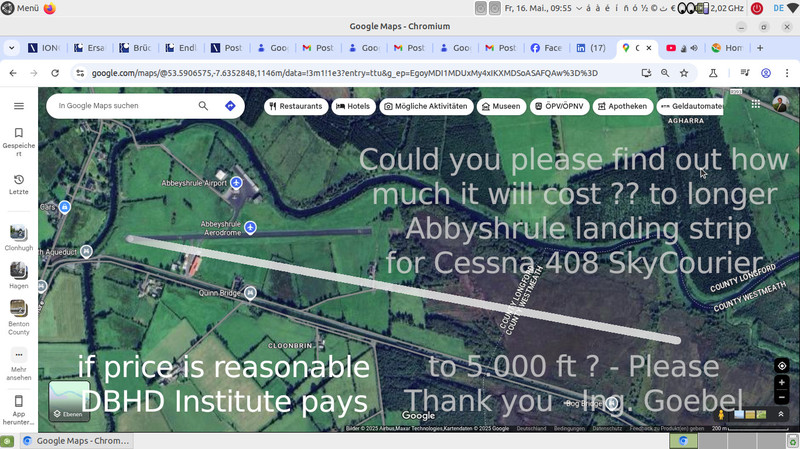Center map on my location
This screenshot has width=800, height=449.
782,366
